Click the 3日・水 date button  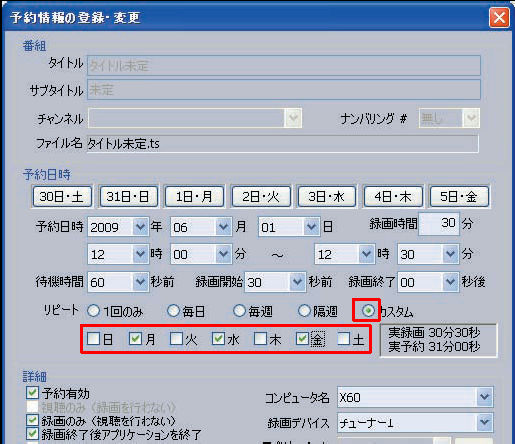click(x=326, y=197)
